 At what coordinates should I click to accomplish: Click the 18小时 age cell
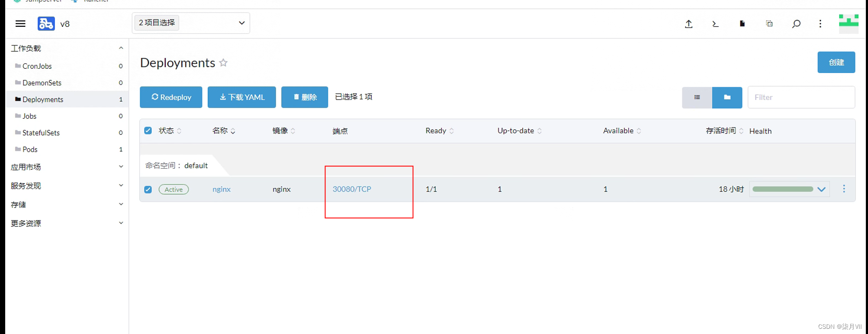tap(731, 189)
